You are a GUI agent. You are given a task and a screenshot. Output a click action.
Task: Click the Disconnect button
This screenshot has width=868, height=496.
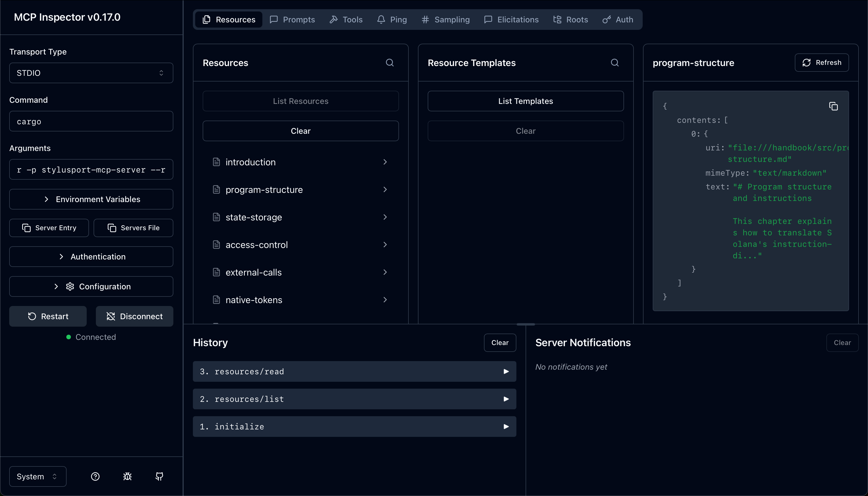coord(135,316)
